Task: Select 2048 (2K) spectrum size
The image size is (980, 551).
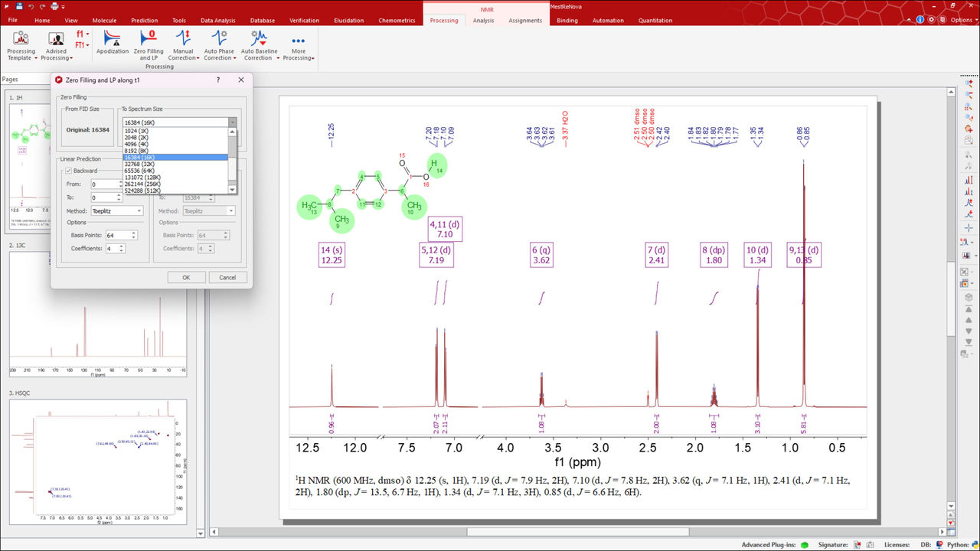Action: [175, 137]
